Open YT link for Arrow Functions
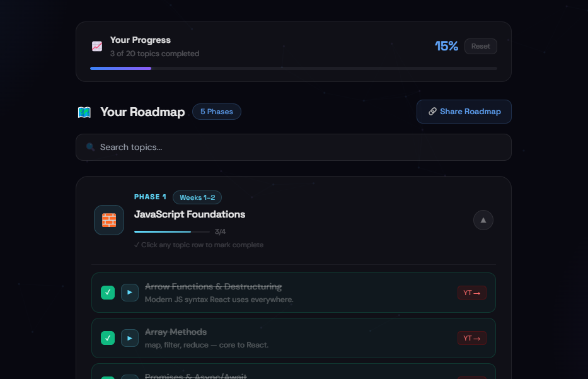The width and height of the screenshot is (588, 379). [x=472, y=293]
